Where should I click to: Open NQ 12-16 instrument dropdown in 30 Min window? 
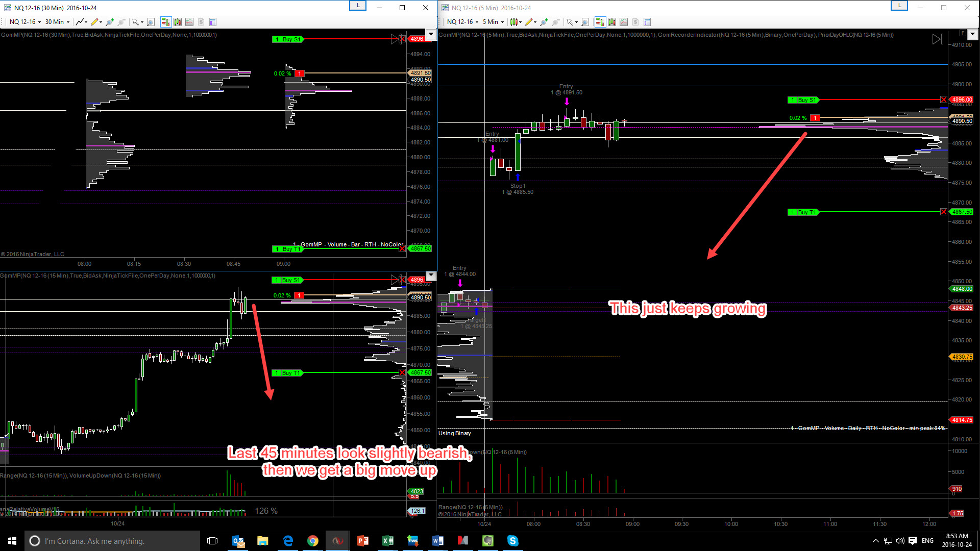coord(25,22)
